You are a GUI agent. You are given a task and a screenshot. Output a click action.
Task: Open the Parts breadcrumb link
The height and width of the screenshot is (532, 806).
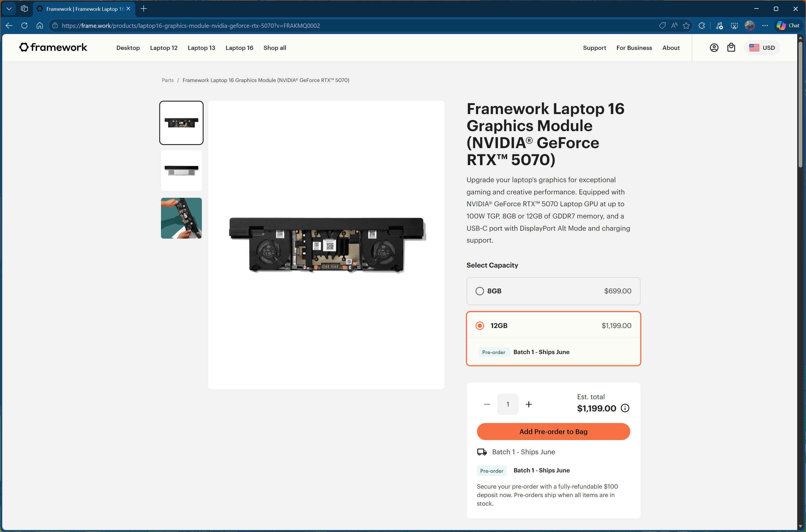click(168, 80)
